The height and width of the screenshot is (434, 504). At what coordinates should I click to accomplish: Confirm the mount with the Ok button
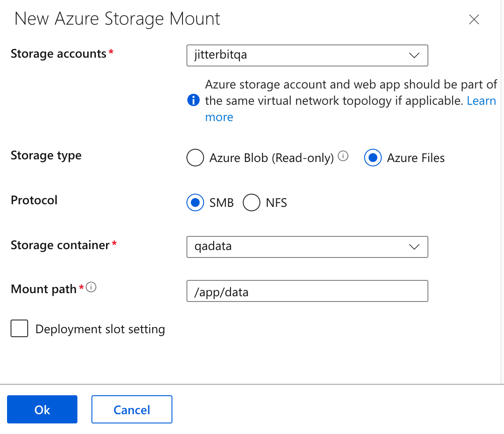(x=42, y=409)
